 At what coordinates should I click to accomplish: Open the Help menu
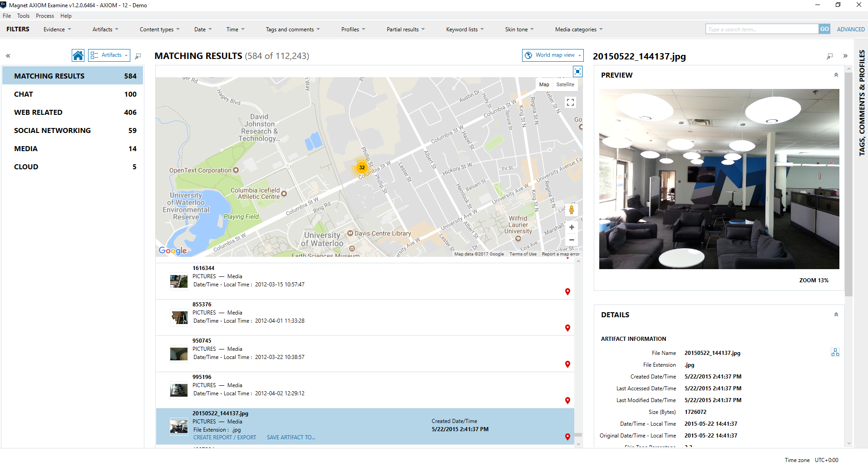[x=66, y=16]
